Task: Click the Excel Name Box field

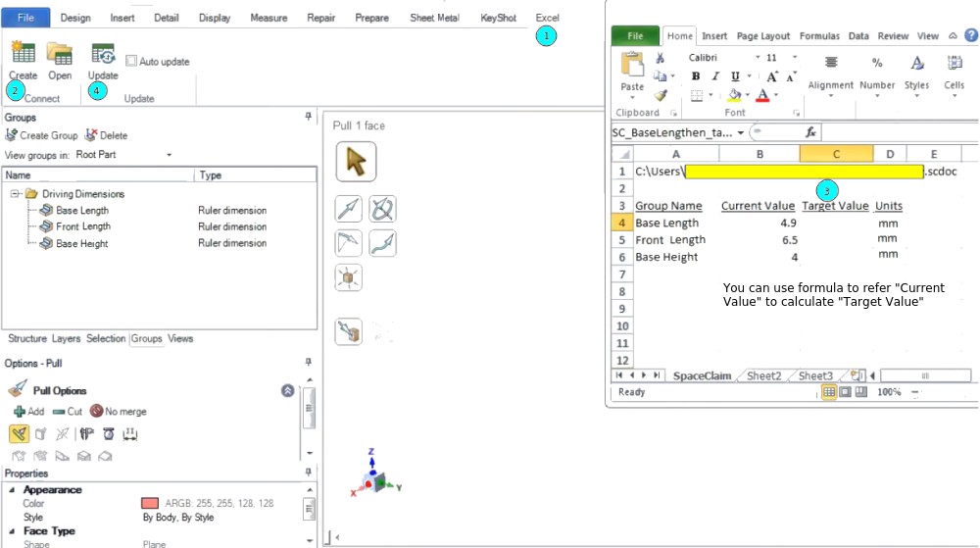Action: click(x=672, y=132)
